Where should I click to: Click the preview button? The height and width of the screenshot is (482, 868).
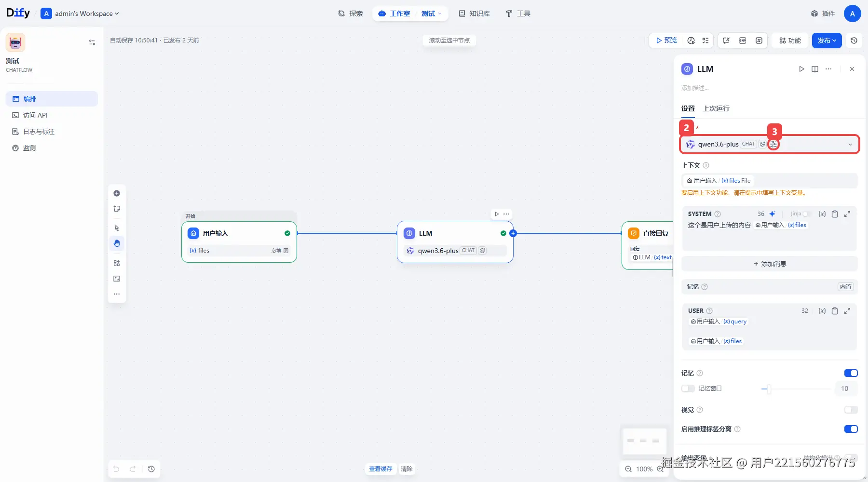[666, 40]
